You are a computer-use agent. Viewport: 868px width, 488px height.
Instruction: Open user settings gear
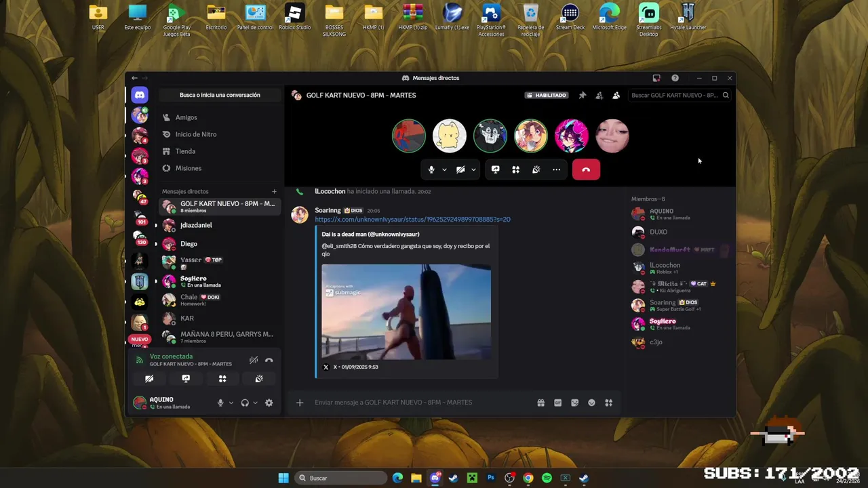pos(269,403)
